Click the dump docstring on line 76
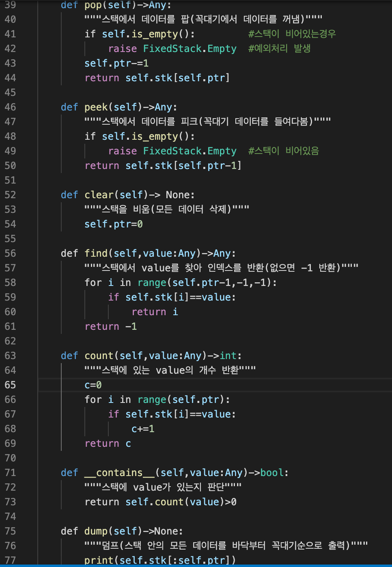Viewport: 392px width, 567px height. click(x=226, y=546)
